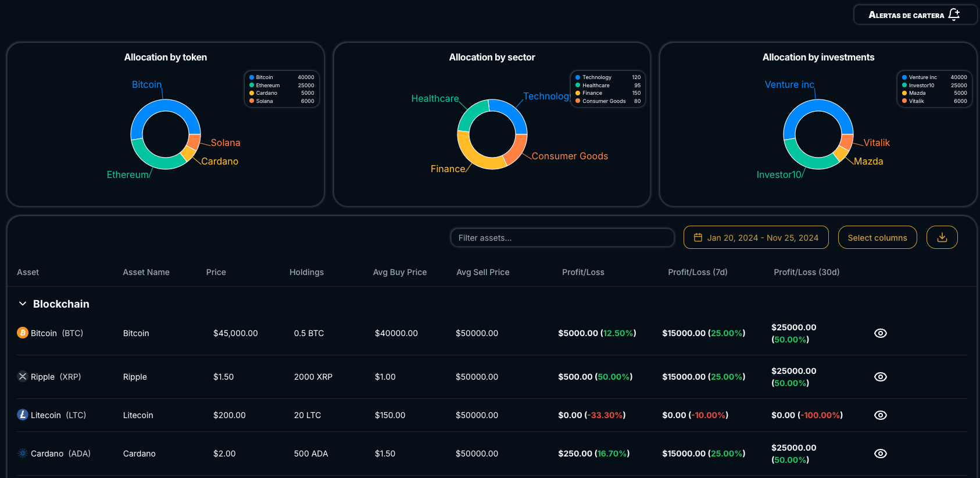This screenshot has width=980, height=478.
Task: Click the $0.00 (-100.00%) 30d profit cell
Action: coord(807,415)
